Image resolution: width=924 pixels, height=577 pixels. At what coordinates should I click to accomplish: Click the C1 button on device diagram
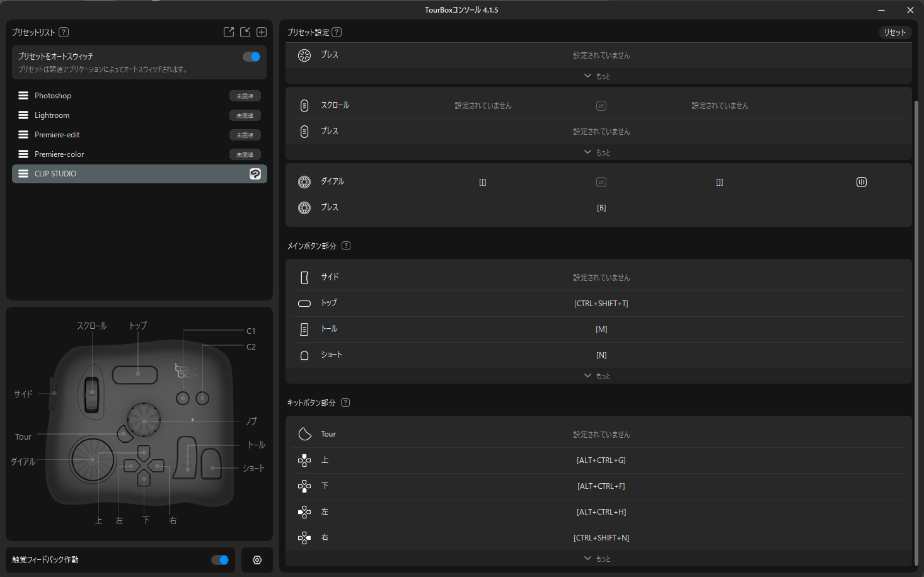[183, 398]
